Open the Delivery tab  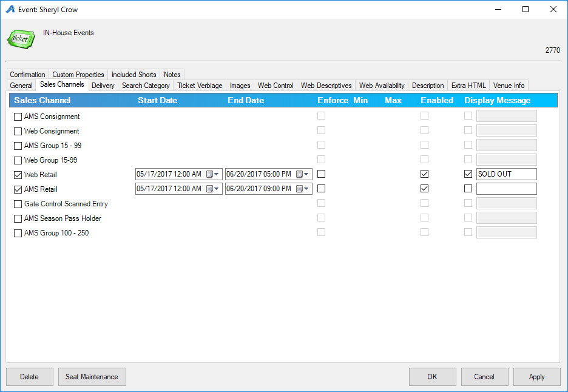103,86
